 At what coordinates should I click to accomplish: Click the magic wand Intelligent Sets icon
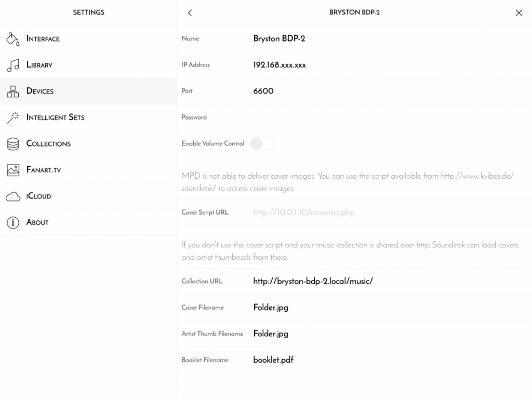coord(13,118)
